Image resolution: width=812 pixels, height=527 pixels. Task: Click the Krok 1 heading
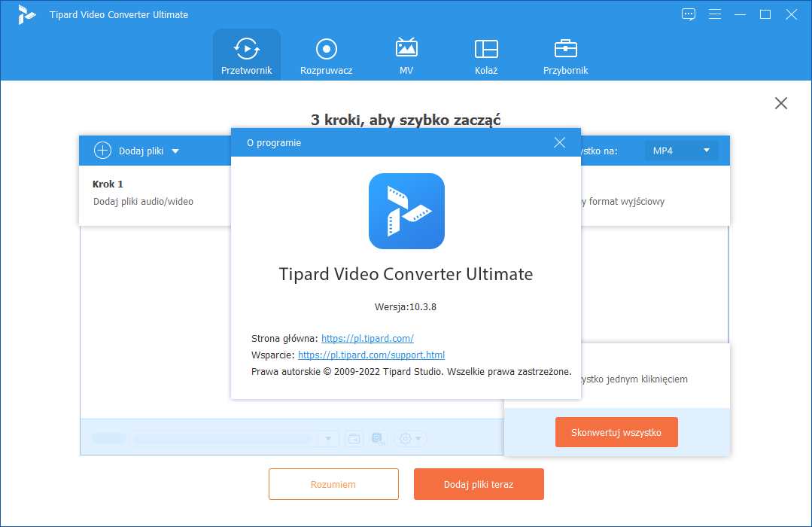click(x=108, y=184)
